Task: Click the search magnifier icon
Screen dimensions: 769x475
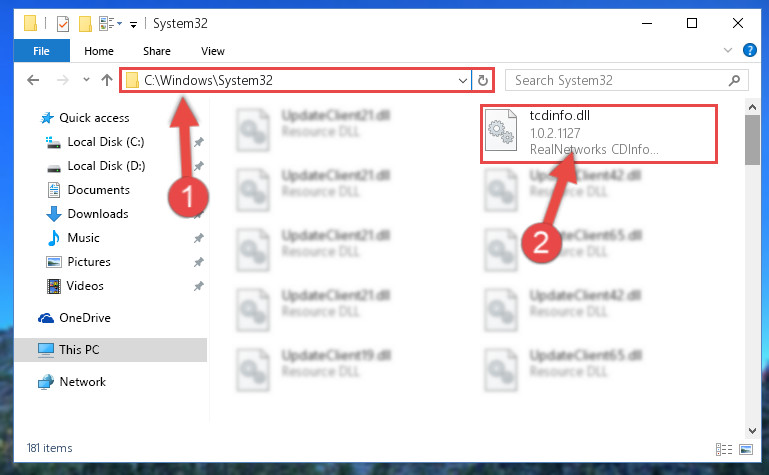Action: point(734,80)
